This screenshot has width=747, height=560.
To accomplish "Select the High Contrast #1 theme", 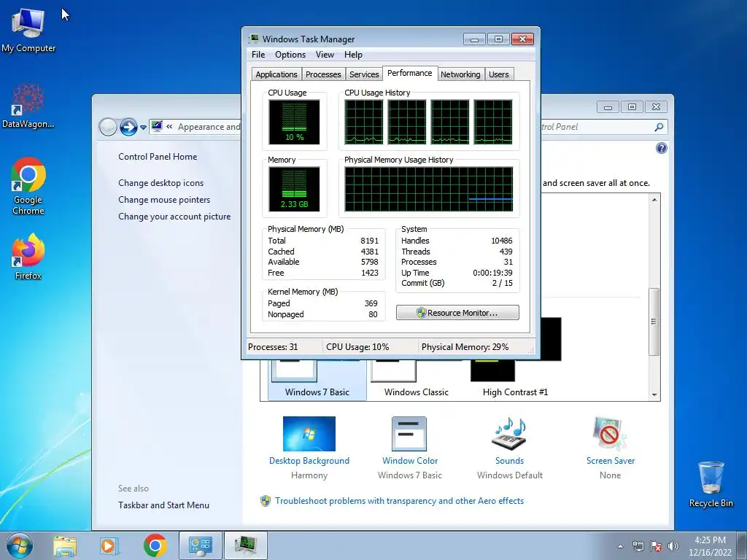I will coord(516,380).
